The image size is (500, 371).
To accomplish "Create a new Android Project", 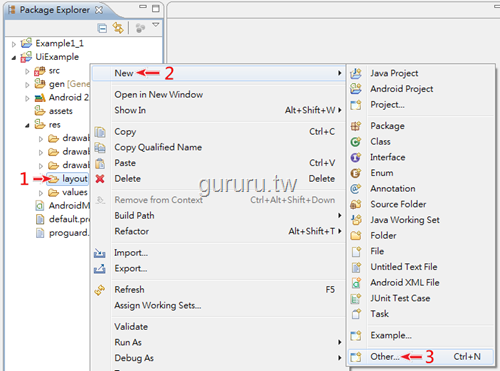I will tap(421, 89).
